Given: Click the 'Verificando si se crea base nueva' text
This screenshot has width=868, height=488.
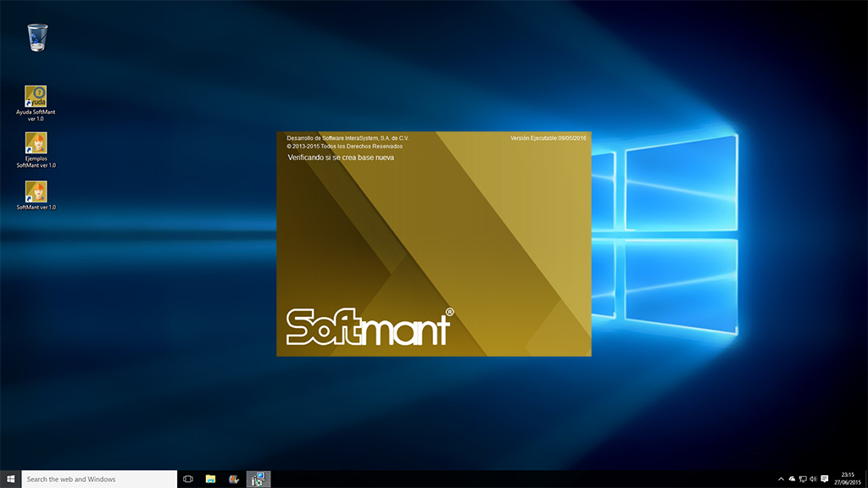Looking at the screenshot, I should click(341, 158).
